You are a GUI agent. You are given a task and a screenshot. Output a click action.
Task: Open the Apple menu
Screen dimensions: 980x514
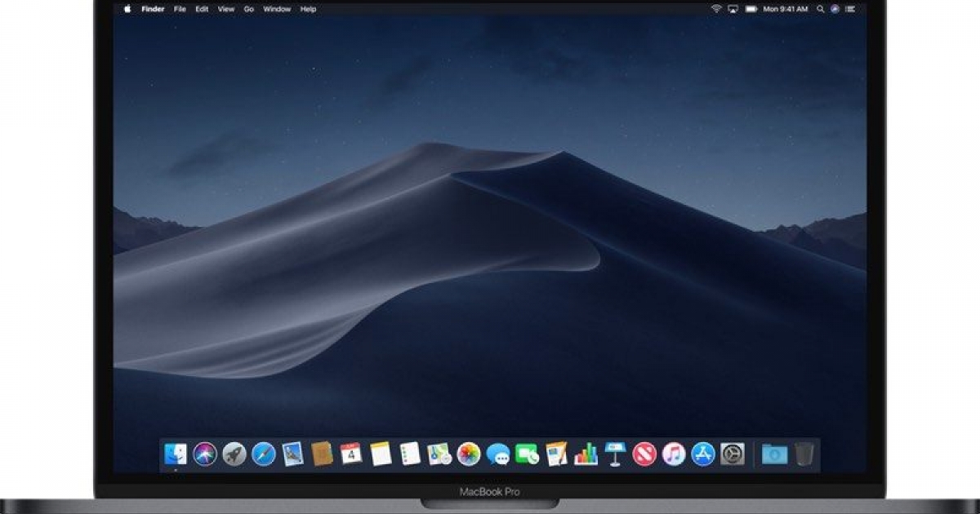coord(127,9)
